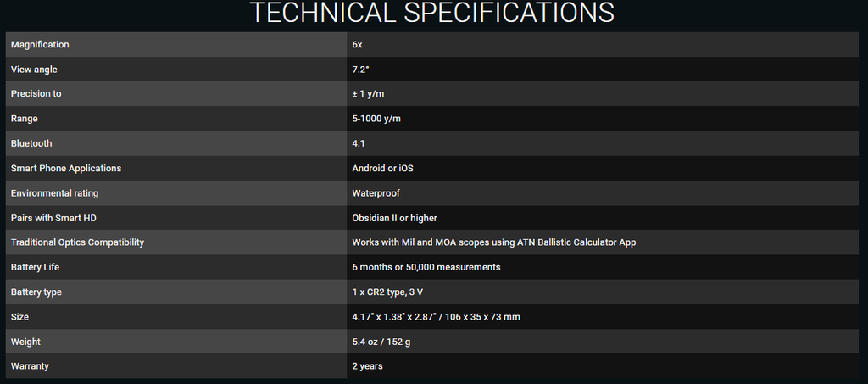Screen dimensions: 868x384
Task: Select the Android or iOS value
Action: [x=382, y=169]
